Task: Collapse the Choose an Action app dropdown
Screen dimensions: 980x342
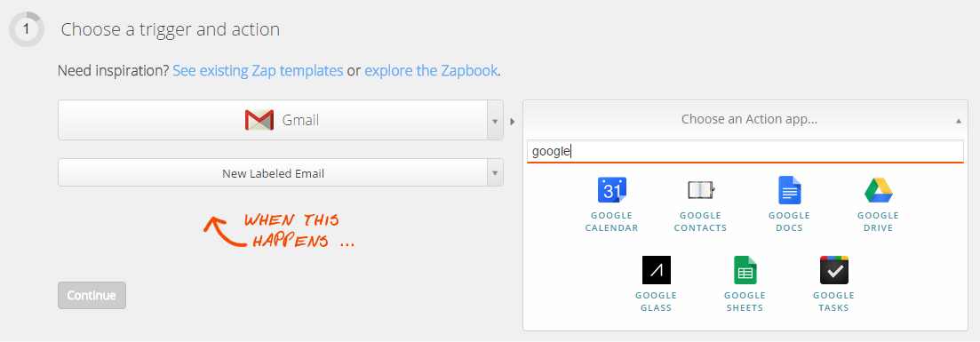Action: (x=959, y=121)
